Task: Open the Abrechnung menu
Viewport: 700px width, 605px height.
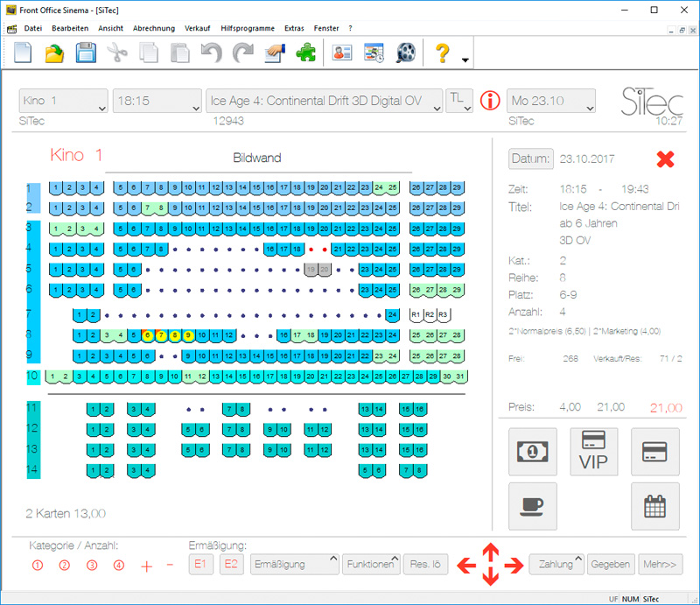Action: [x=154, y=28]
